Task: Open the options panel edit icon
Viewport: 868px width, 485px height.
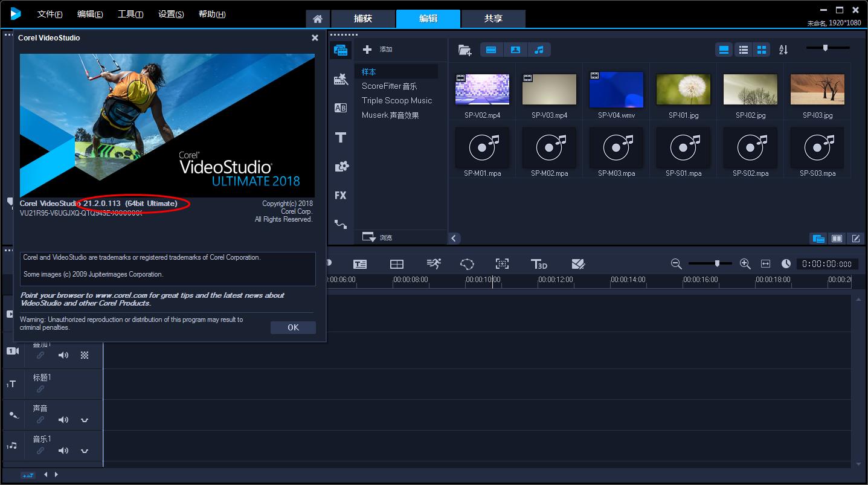Action: pos(856,239)
